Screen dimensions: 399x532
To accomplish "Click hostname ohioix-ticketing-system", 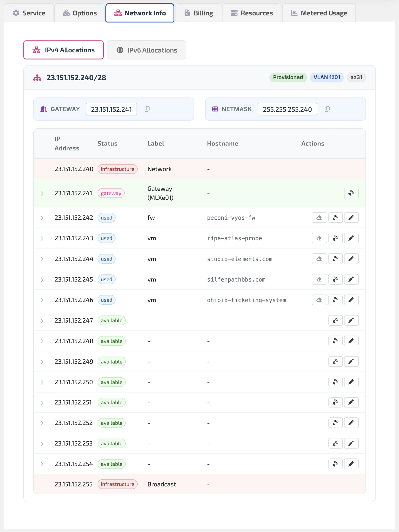I will pos(247,300).
